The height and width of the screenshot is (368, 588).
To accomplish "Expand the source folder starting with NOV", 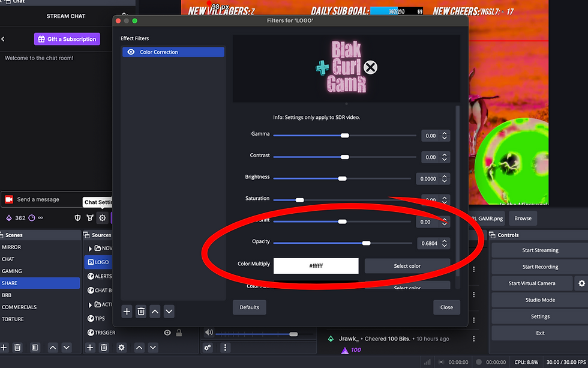I will (x=90, y=249).
